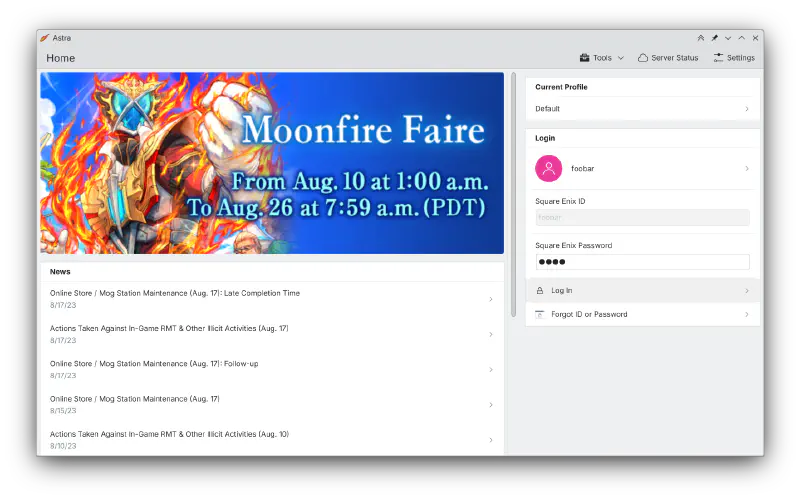Open the Tools dropdown arrow
Viewport: 800px width, 499px height.
click(x=621, y=58)
